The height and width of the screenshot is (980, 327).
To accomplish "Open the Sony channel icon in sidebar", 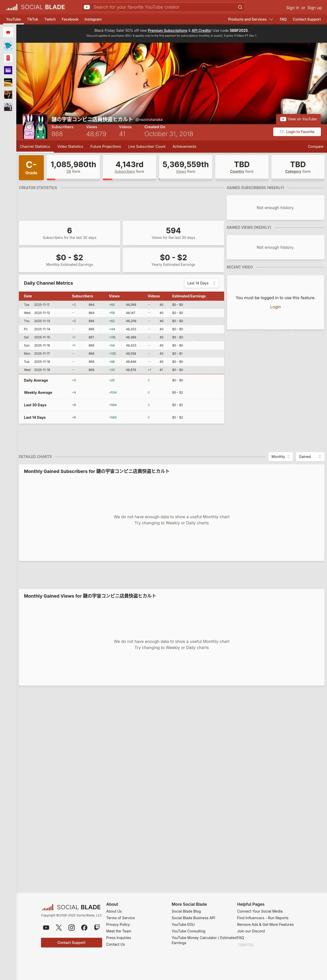I will click(x=8, y=82).
